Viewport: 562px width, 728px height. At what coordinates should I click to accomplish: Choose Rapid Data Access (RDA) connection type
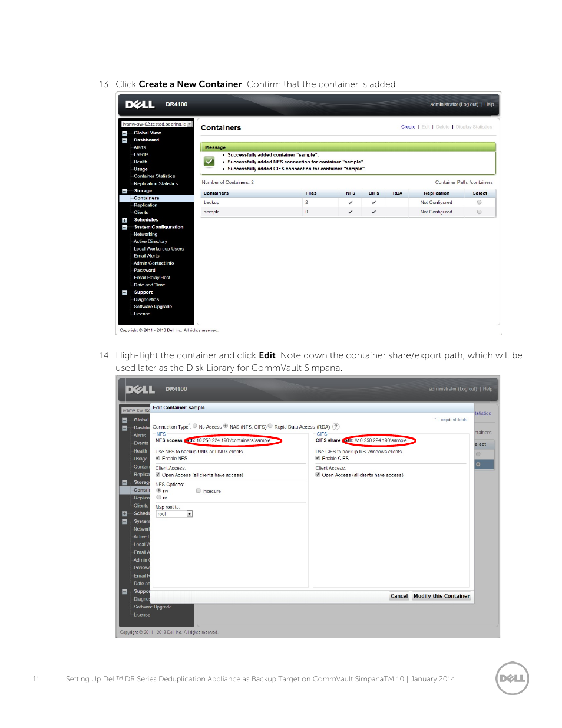click(270, 426)
